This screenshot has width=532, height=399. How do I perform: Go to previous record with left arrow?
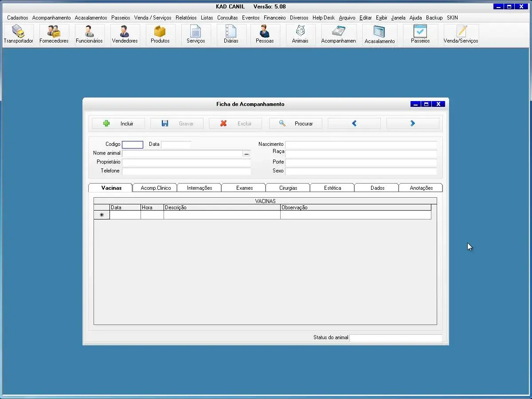pyautogui.click(x=354, y=124)
